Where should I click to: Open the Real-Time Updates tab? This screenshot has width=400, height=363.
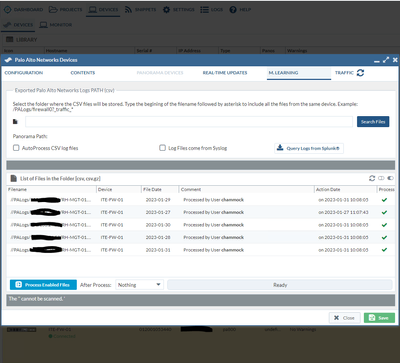pyautogui.click(x=225, y=73)
